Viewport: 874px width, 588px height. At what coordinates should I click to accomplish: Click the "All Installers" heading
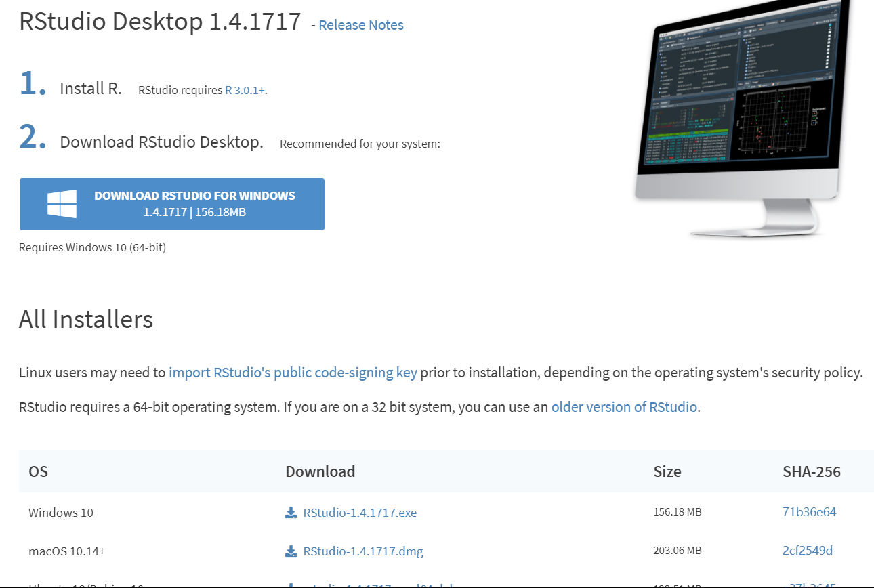click(x=86, y=319)
